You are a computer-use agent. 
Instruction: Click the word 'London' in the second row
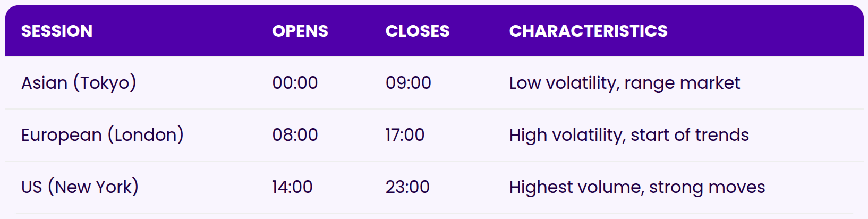tap(146, 135)
